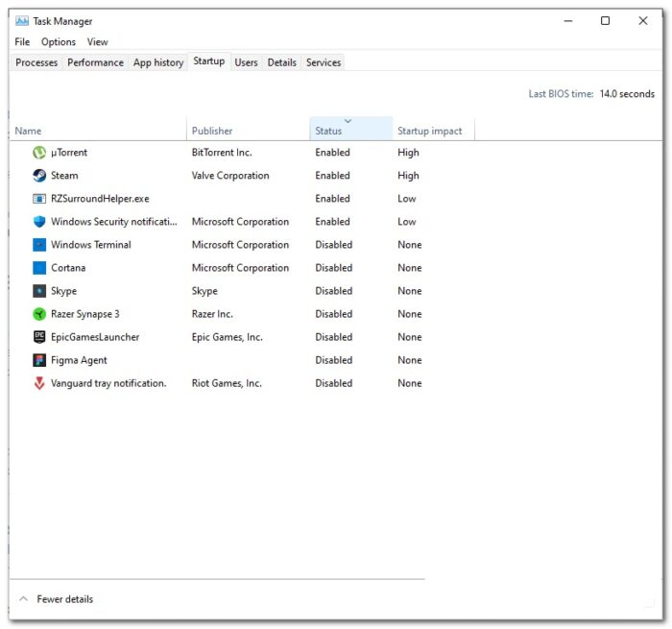The image size is (672, 629).
Task: Click the Skype icon
Action: click(39, 291)
